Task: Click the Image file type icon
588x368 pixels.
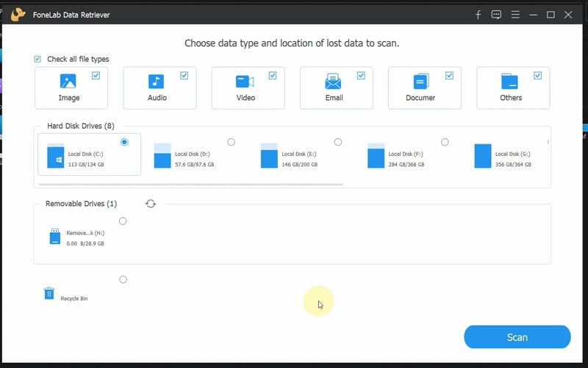Action: 68,81
